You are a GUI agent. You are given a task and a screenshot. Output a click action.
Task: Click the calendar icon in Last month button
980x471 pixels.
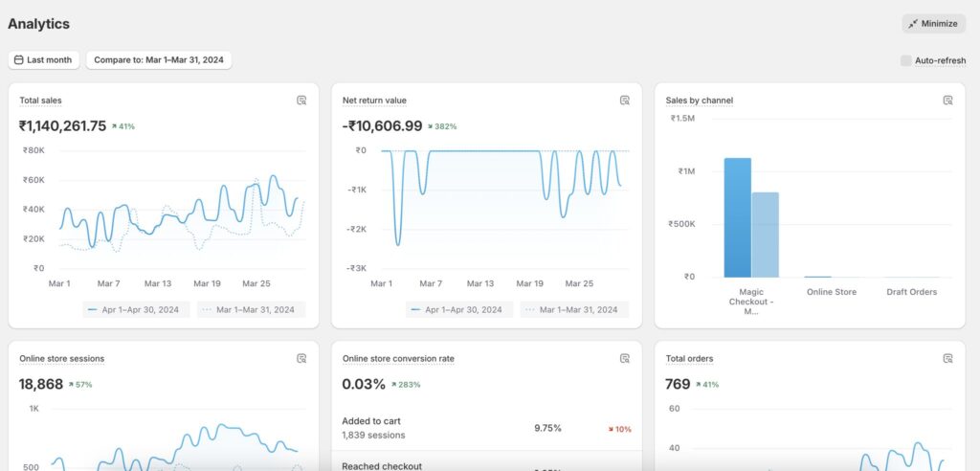pos(18,60)
